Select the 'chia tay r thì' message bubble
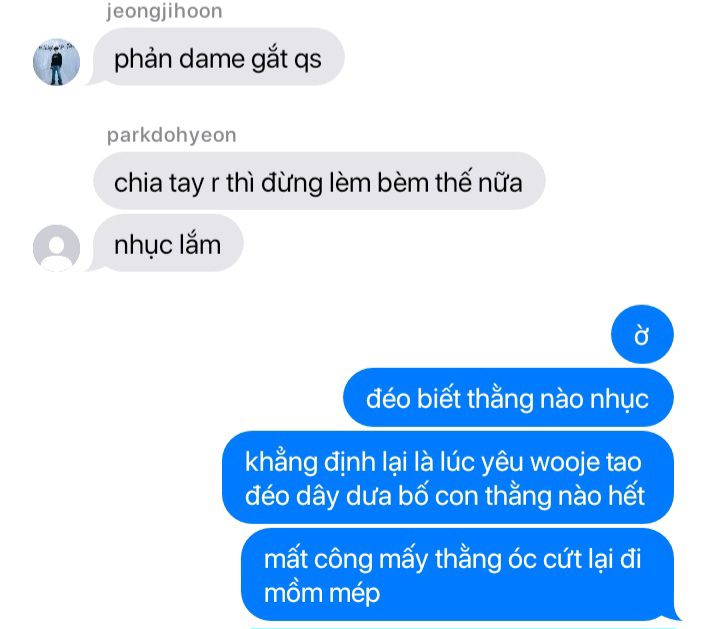This screenshot has width=720, height=629. point(319,181)
